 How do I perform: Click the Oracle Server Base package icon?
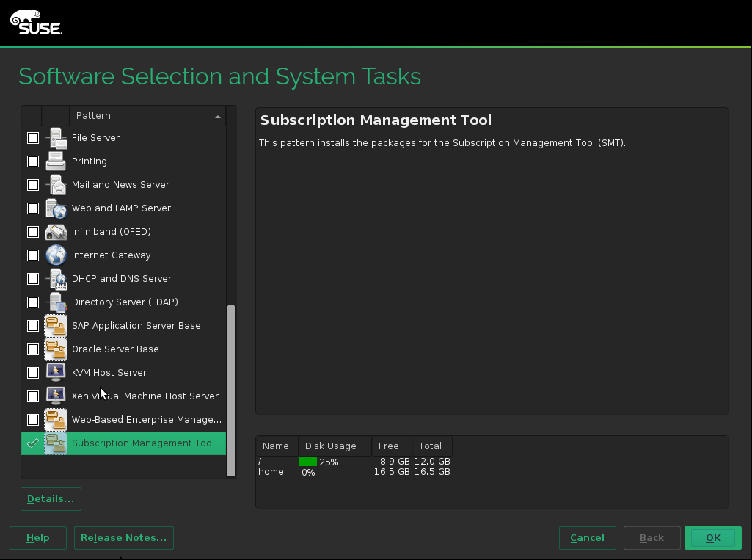click(56, 349)
